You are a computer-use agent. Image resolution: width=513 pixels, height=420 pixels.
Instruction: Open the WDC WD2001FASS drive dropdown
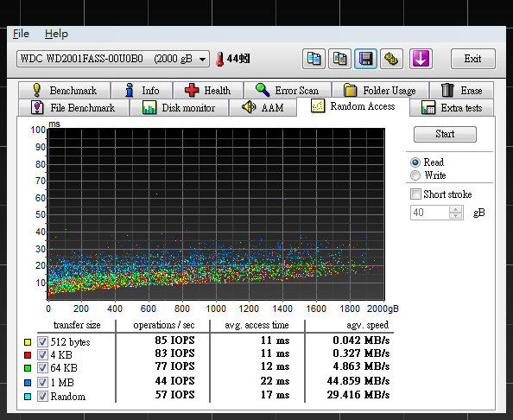click(113, 59)
